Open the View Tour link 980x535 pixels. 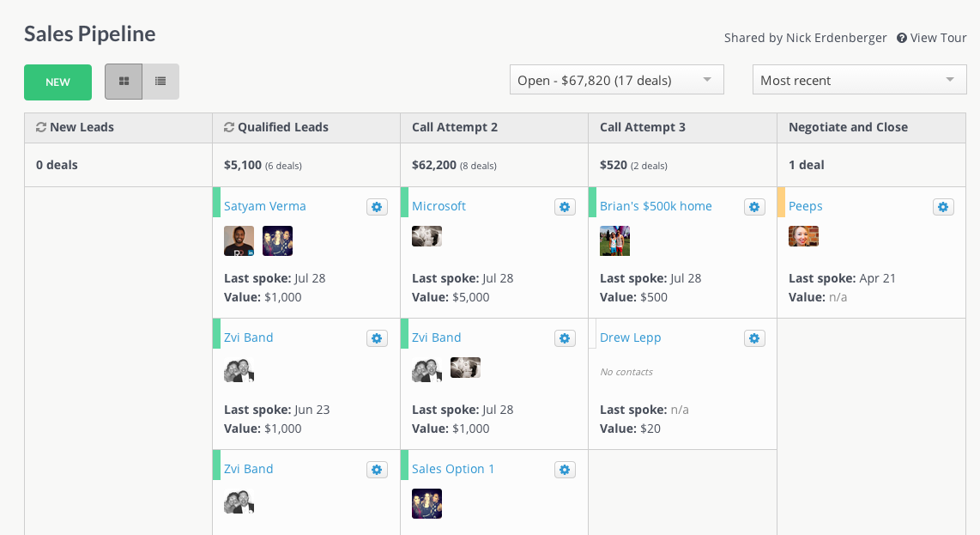coord(932,38)
